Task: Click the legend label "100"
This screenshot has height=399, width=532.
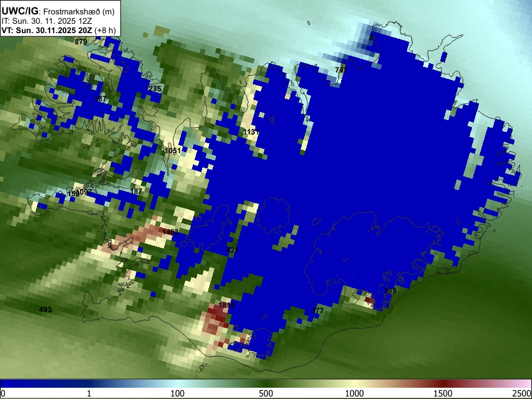Action: click(x=177, y=393)
